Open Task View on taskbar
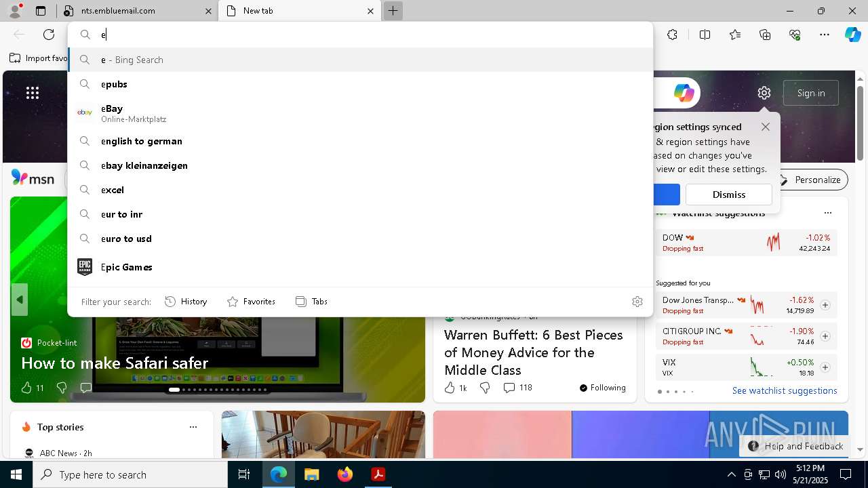 (244, 474)
